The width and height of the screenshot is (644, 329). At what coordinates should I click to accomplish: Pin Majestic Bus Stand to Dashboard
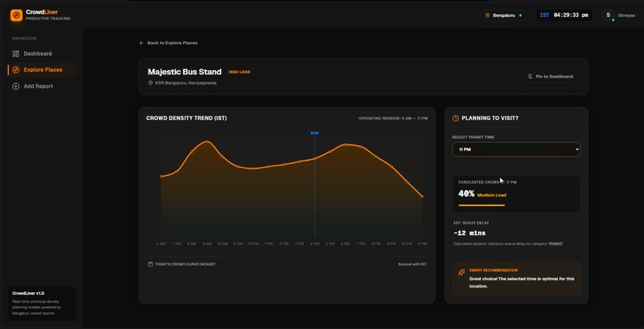[x=551, y=77]
